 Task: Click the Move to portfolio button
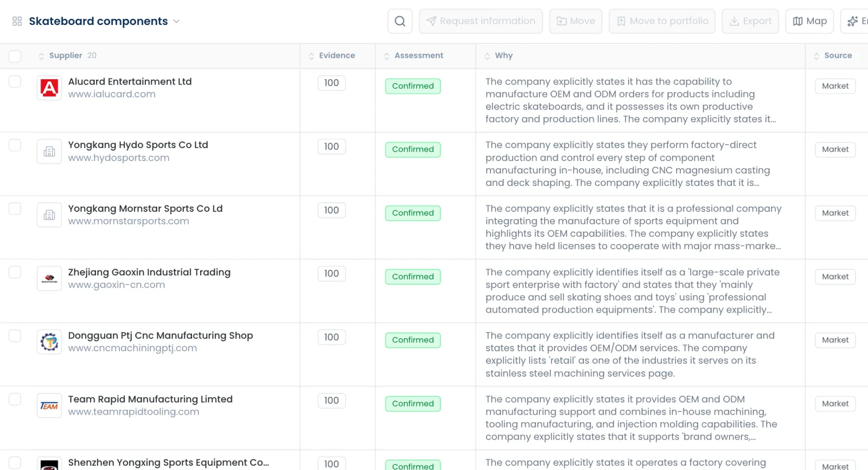click(662, 21)
